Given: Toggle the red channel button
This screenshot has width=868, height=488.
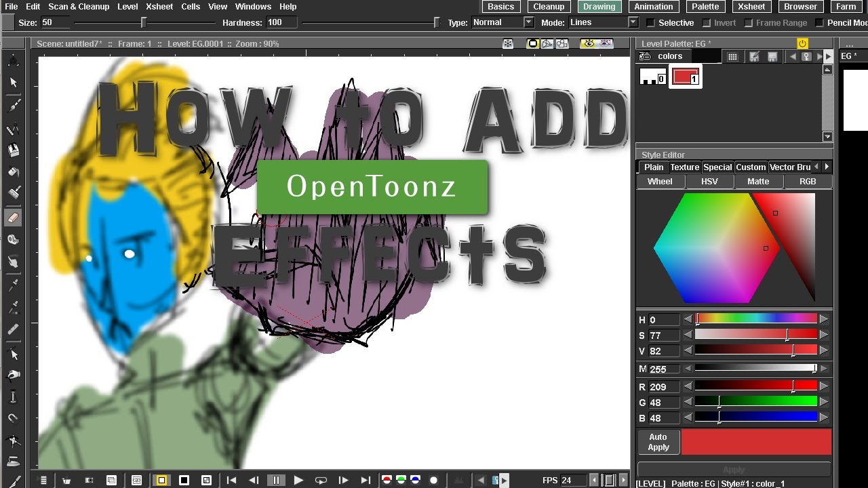Looking at the screenshot, I should pos(387,481).
